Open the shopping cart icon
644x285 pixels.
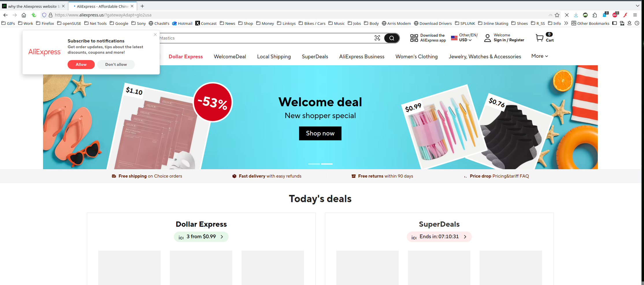click(539, 38)
